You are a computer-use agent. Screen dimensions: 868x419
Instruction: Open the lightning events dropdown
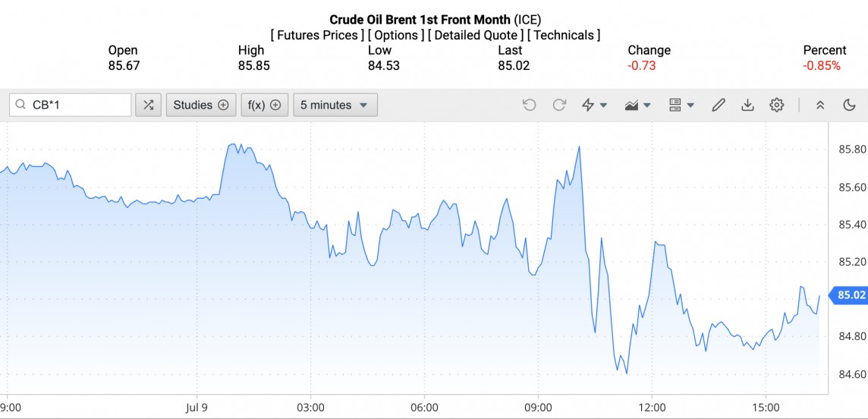coord(594,105)
